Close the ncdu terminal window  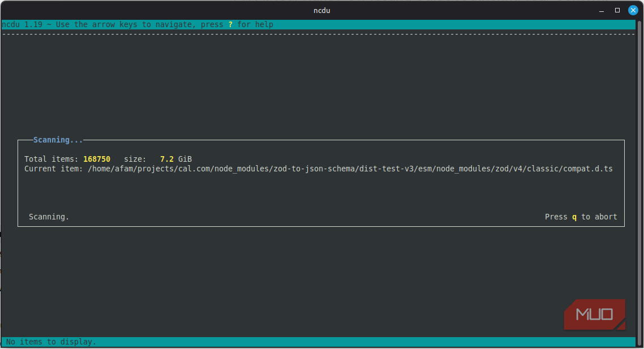coord(633,10)
